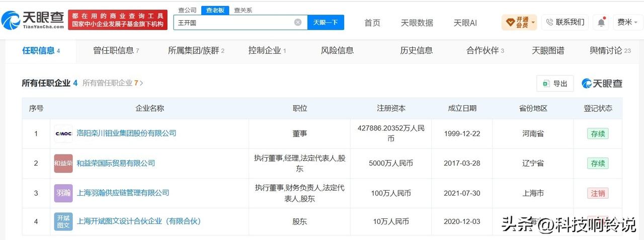644x240 pixels.
Task: Click the 序号 column header
Action: pos(36,108)
